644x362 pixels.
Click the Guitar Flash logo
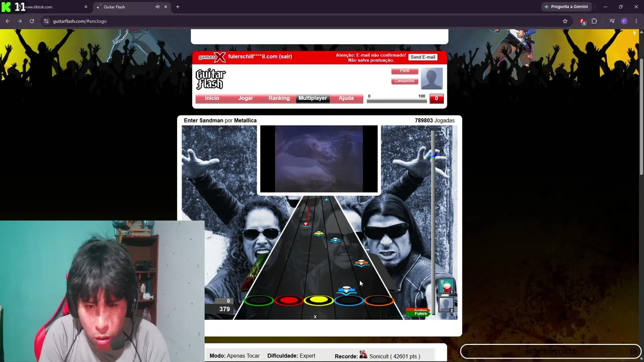point(211,79)
